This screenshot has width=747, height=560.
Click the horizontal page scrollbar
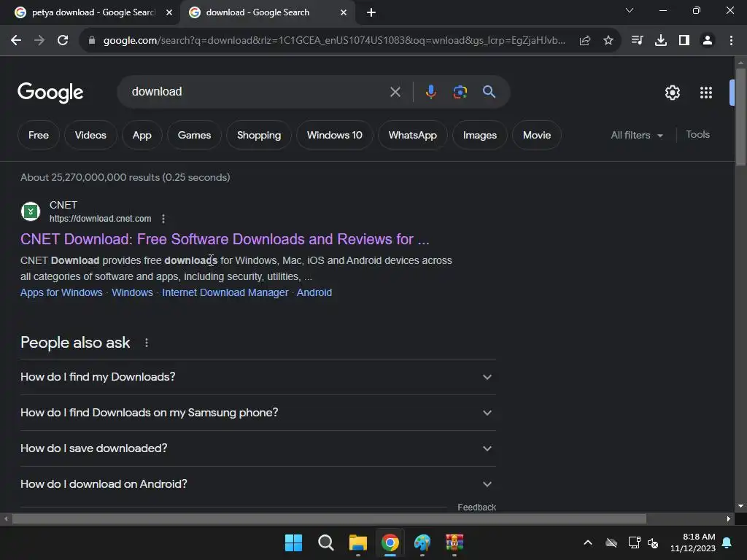point(329,518)
